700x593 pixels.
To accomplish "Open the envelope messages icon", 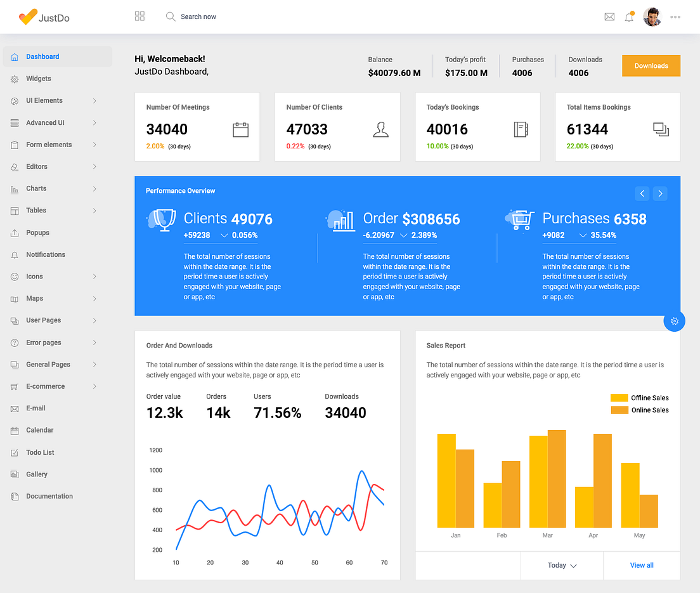I will pos(609,17).
